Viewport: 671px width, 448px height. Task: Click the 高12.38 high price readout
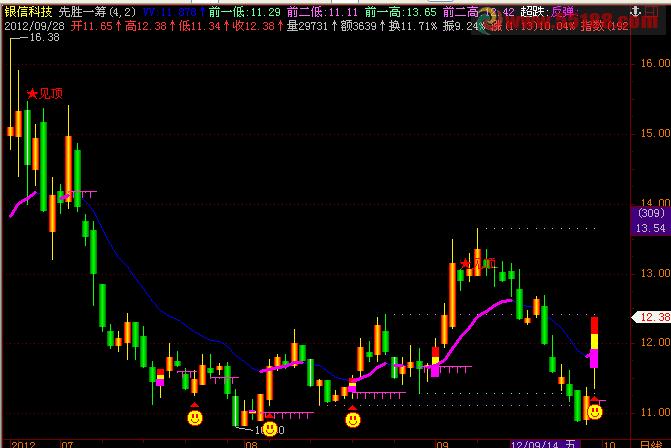coord(151,26)
